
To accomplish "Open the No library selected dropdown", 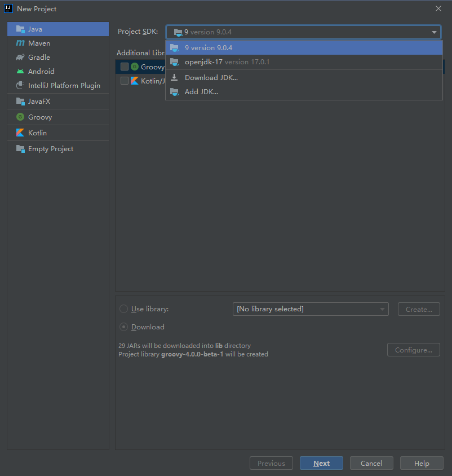I will [311, 309].
